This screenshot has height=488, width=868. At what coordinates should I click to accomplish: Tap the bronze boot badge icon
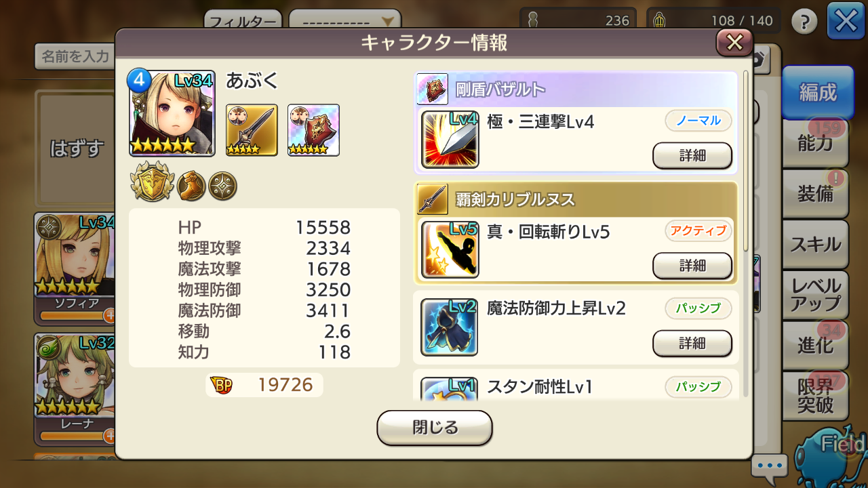tap(191, 185)
